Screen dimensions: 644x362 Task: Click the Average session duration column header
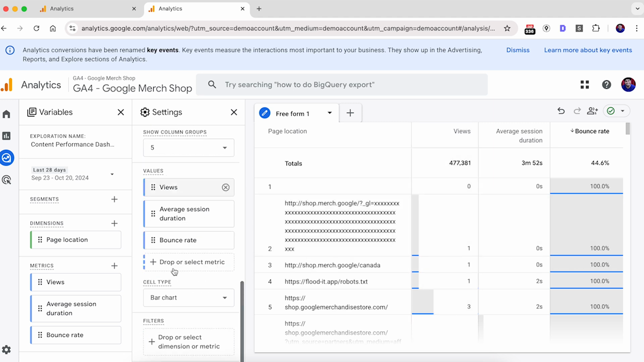point(519,136)
